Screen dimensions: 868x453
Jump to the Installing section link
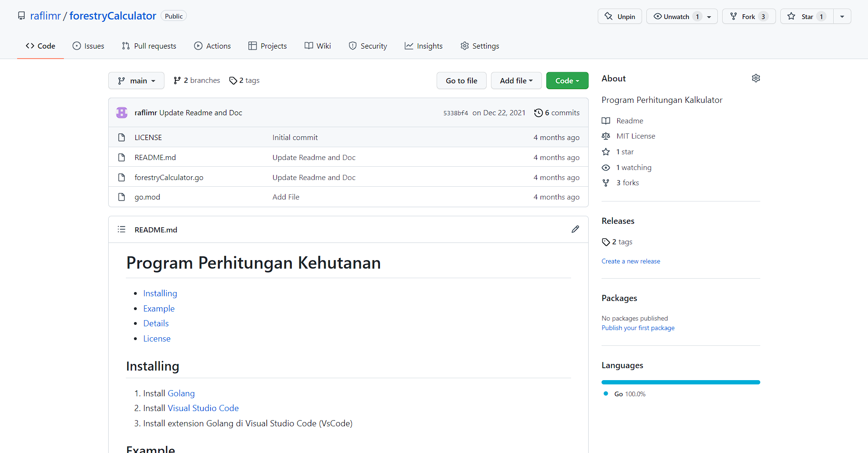160,293
